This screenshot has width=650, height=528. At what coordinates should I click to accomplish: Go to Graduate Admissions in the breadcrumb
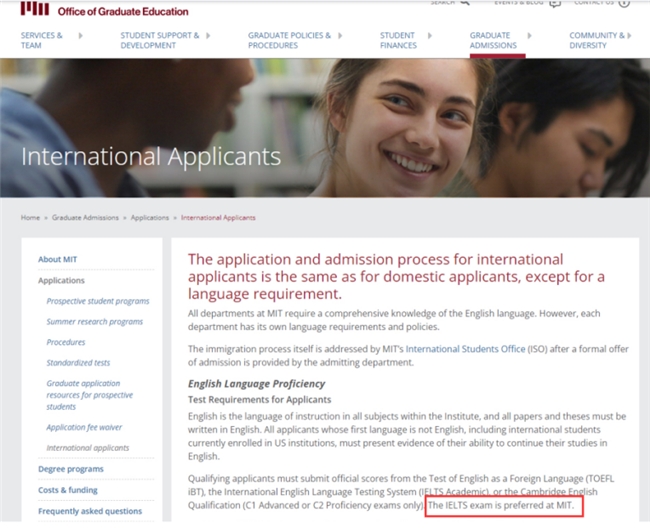(x=85, y=218)
